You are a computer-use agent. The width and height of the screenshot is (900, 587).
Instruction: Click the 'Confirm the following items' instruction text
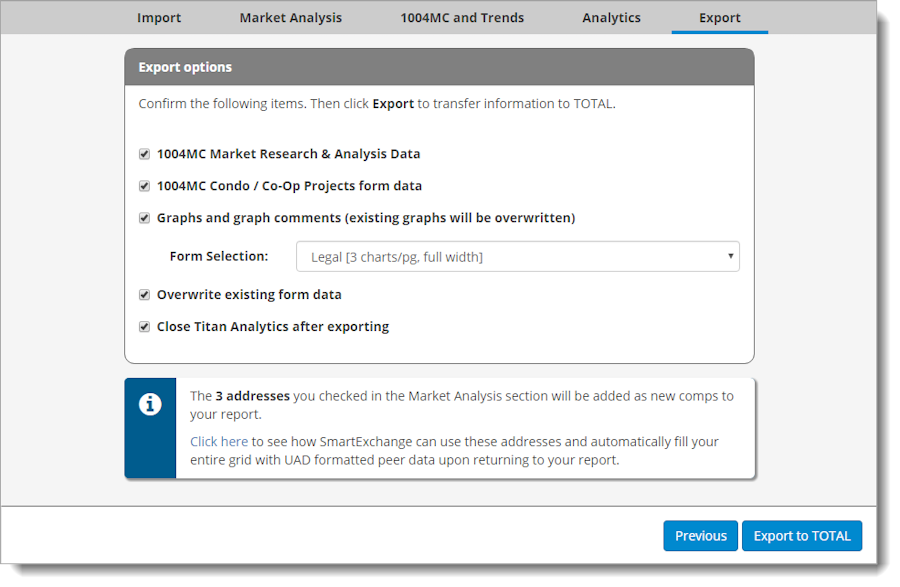coord(377,104)
